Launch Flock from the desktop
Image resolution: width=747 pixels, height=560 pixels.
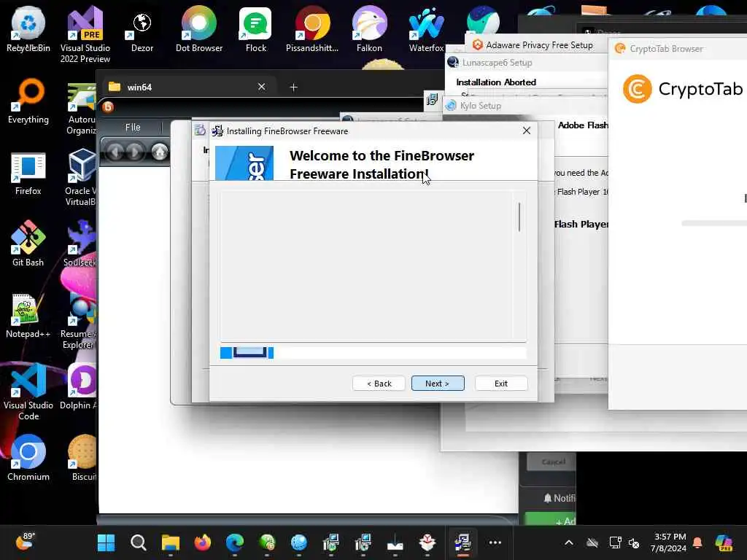point(256,28)
